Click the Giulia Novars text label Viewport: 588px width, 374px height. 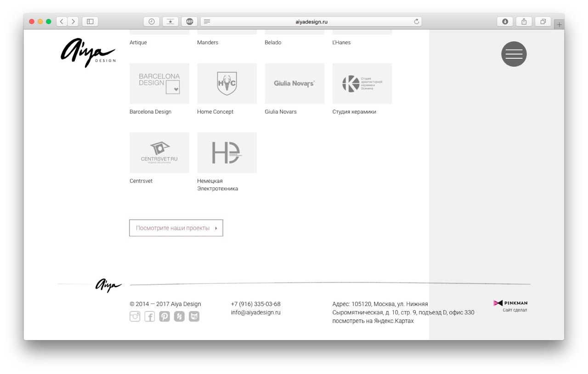pyautogui.click(x=281, y=112)
